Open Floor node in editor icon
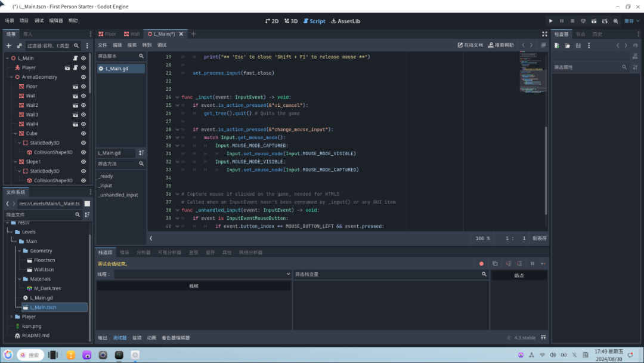The width and height of the screenshot is (644, 363). pyautogui.click(x=75, y=87)
